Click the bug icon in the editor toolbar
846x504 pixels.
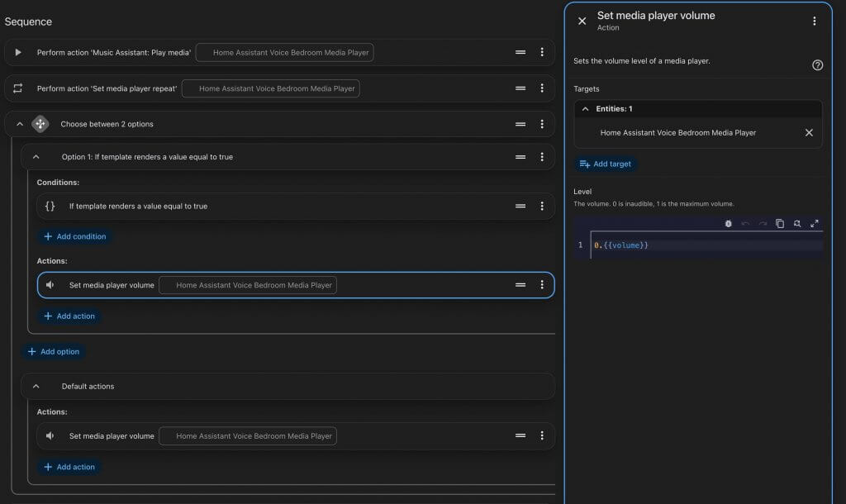click(728, 223)
